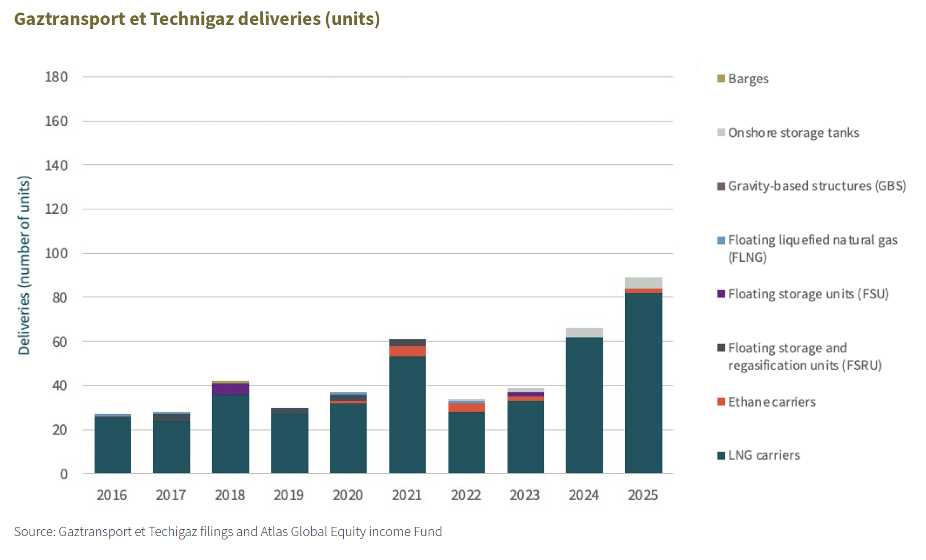Select the 2024 LNG carriers bar
926x560 pixels.
[x=584, y=405]
